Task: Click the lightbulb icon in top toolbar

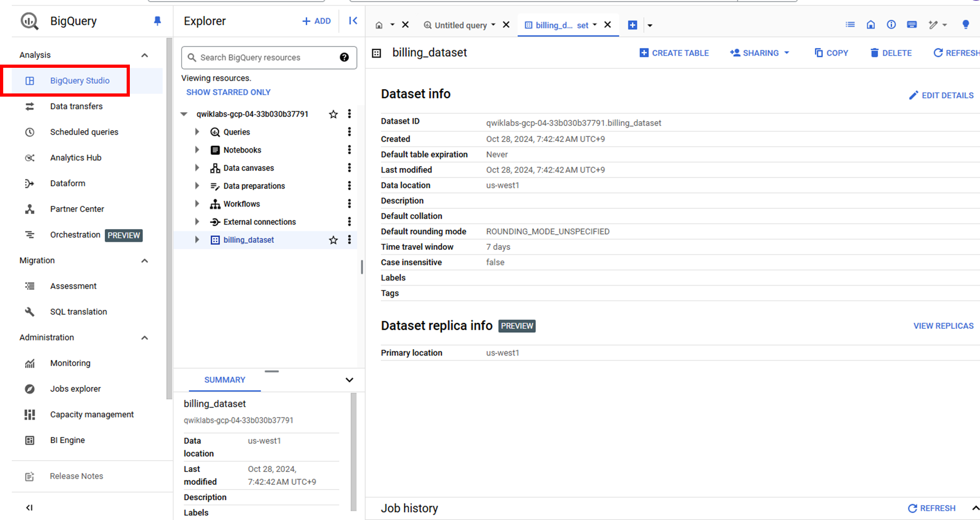Action: (966, 25)
